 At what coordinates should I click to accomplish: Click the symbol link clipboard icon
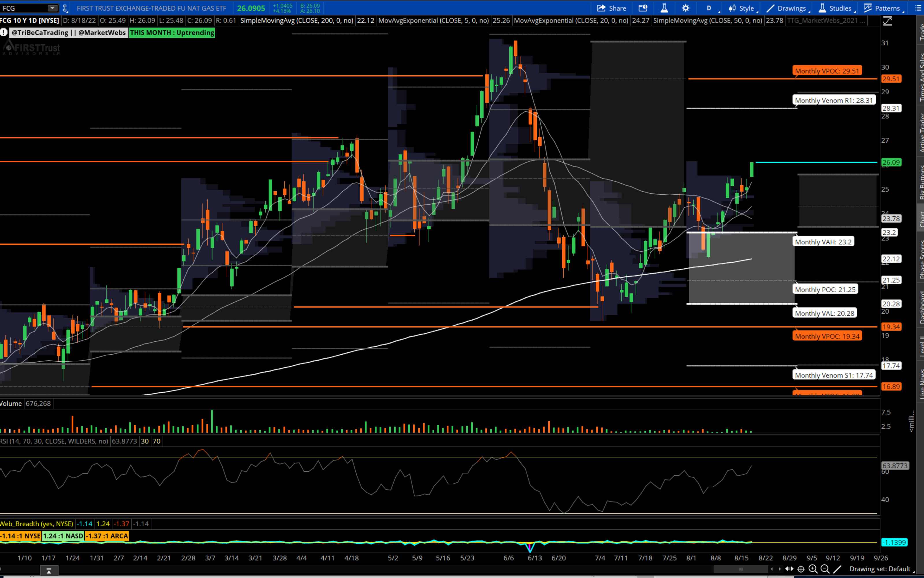65,8
